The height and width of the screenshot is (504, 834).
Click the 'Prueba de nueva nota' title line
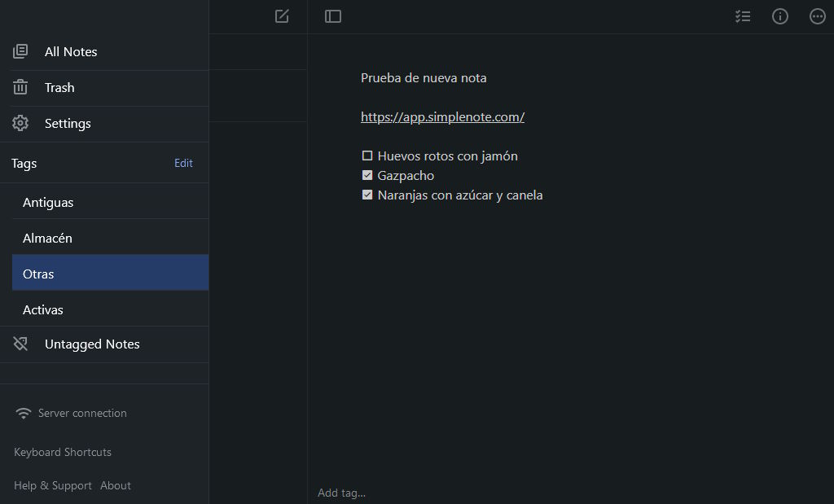(x=424, y=78)
